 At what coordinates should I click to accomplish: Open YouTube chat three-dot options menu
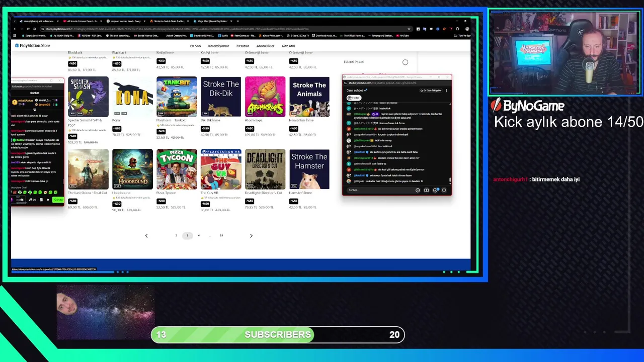[x=446, y=90]
